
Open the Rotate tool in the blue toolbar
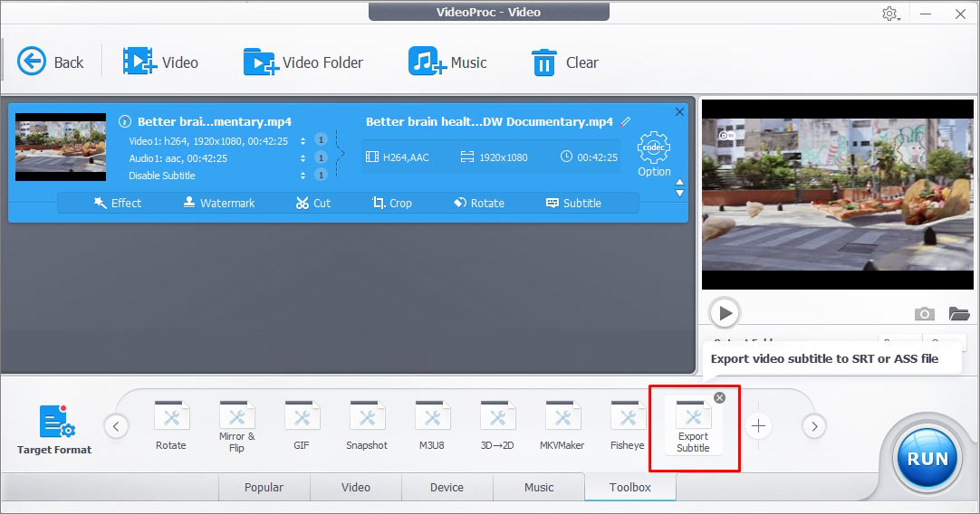click(x=479, y=203)
